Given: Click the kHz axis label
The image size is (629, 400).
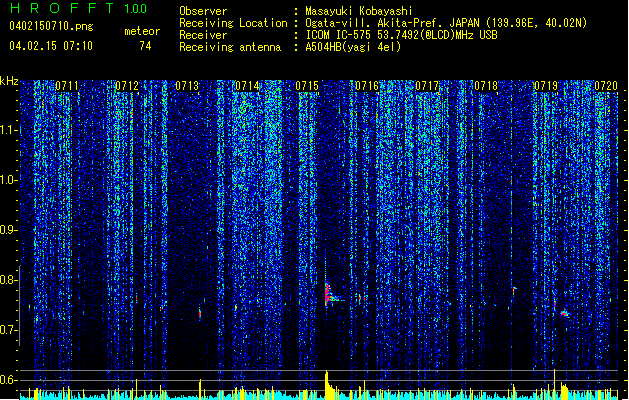Looking at the screenshot, I should click(x=9, y=81).
